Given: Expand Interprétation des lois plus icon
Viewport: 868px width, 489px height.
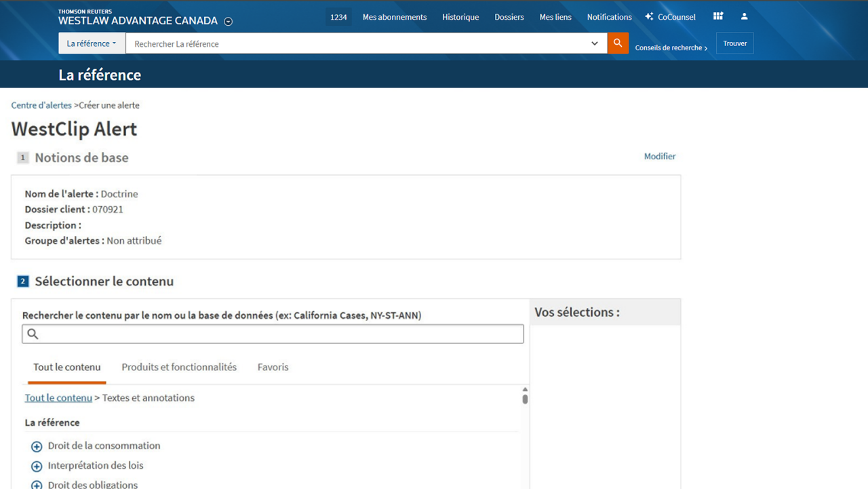Looking at the screenshot, I should 37,466.
